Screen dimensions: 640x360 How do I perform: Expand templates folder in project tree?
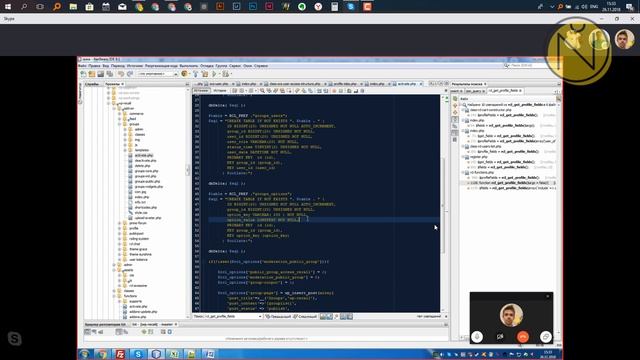(125, 150)
